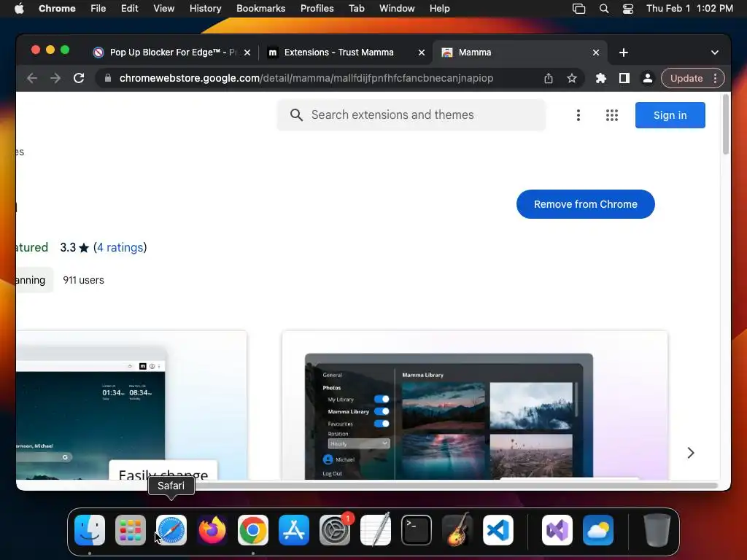
Task: Open the Weather-style cloud app in dock
Action: click(598, 530)
